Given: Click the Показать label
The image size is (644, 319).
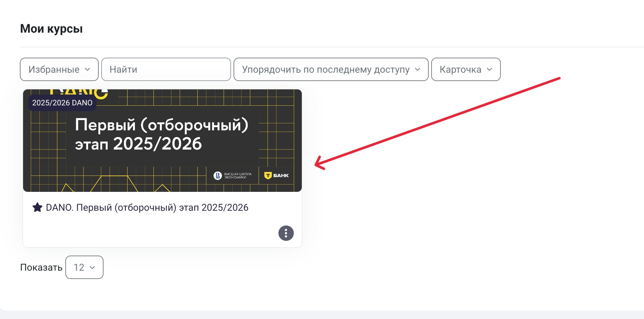Looking at the screenshot, I should pyautogui.click(x=41, y=267).
